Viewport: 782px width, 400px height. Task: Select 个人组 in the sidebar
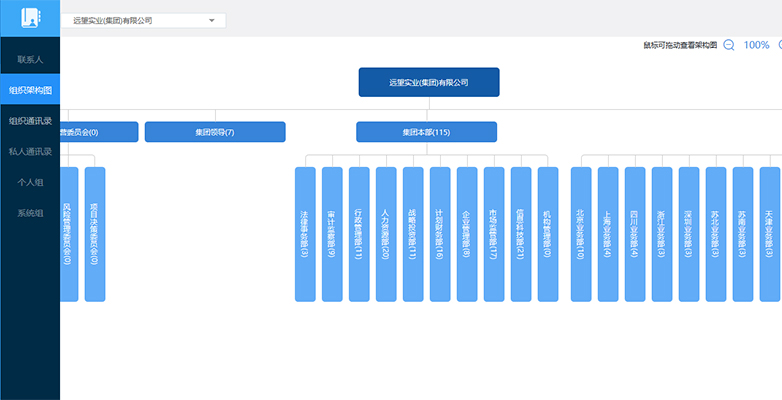30,182
